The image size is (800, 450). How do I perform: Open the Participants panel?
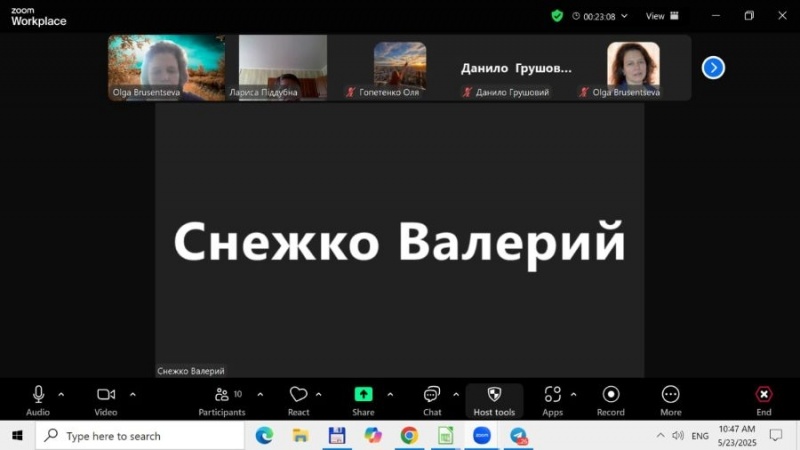pos(221,400)
